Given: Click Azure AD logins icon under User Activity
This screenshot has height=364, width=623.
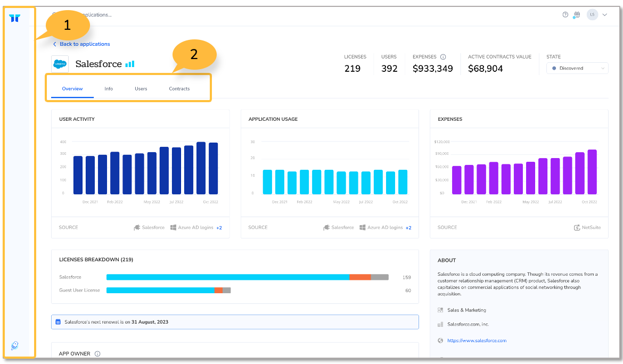Looking at the screenshot, I should (x=173, y=227).
